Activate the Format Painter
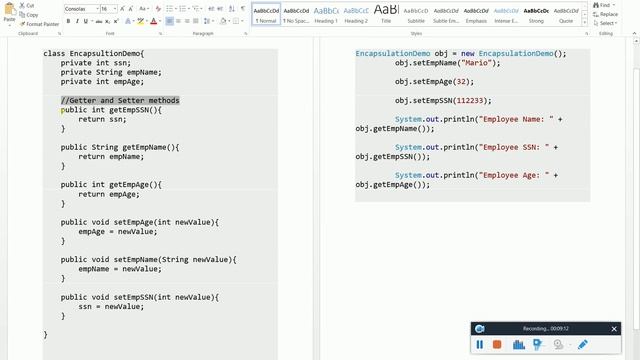The image size is (640, 360). pyautogui.click(x=39, y=24)
